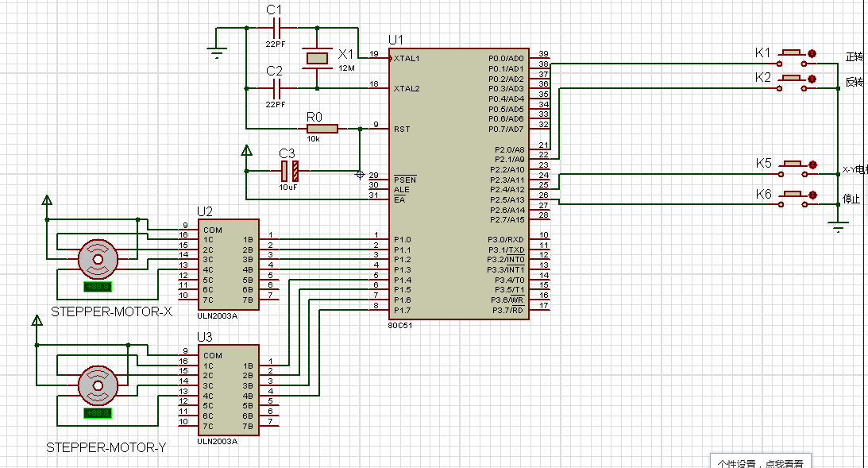The image size is (868, 468).
Task: Click the 22PF value under C2
Action: [x=275, y=104]
